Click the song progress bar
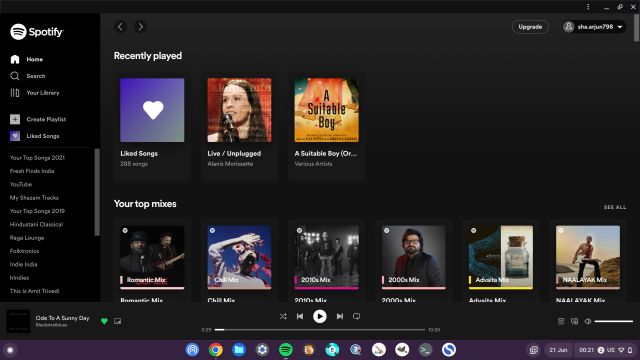The width and height of the screenshot is (640, 360). pyautogui.click(x=320, y=330)
